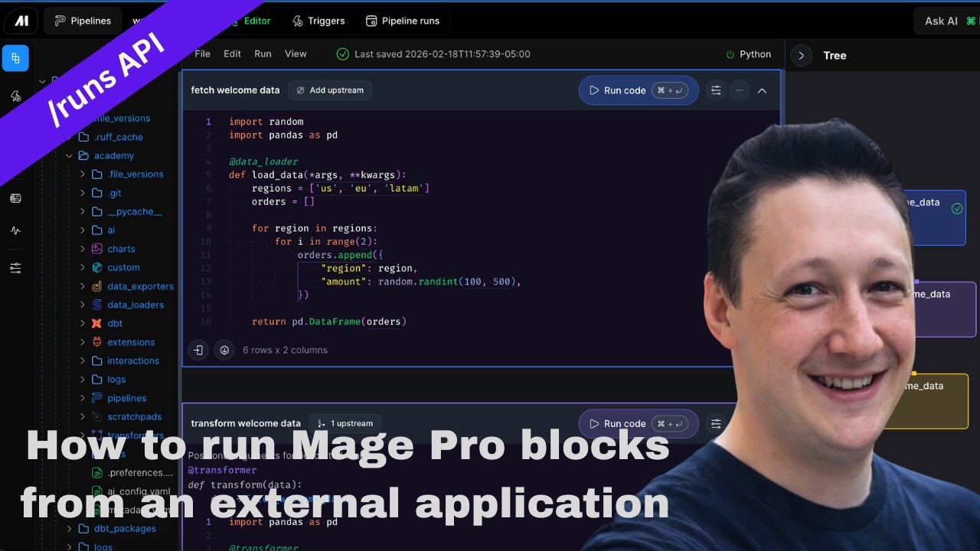
Task: Click Add upstream button
Action: (330, 90)
